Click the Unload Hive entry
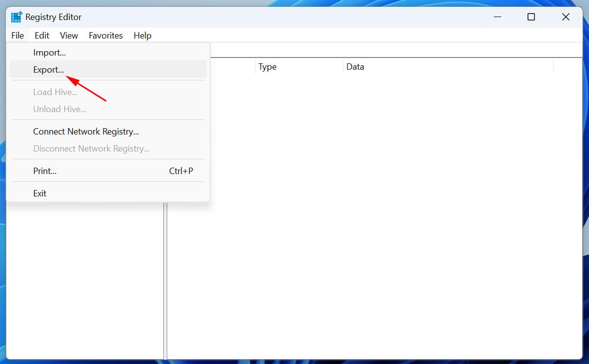Viewport: 589px width, 364px height. pyautogui.click(x=59, y=109)
